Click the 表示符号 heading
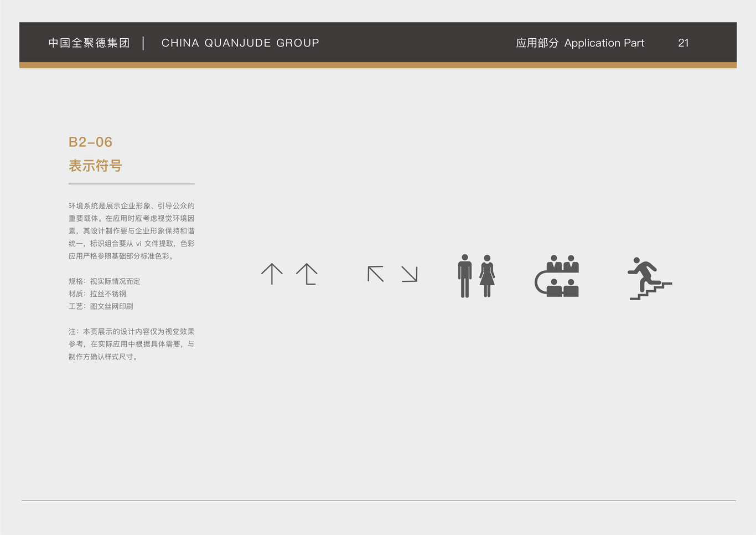 [x=95, y=166]
